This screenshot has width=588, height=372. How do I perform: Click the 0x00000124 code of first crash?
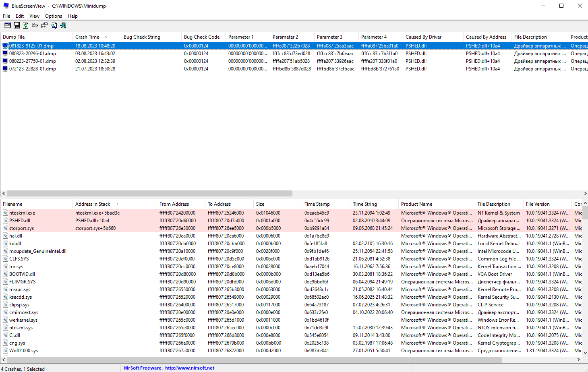196,46
